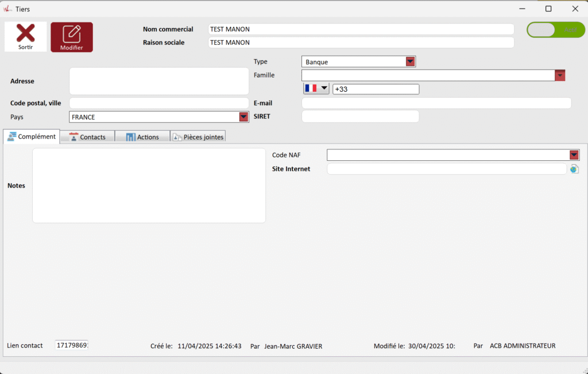Open the Actions tab
The height and width of the screenshot is (374, 588).
pos(142,137)
